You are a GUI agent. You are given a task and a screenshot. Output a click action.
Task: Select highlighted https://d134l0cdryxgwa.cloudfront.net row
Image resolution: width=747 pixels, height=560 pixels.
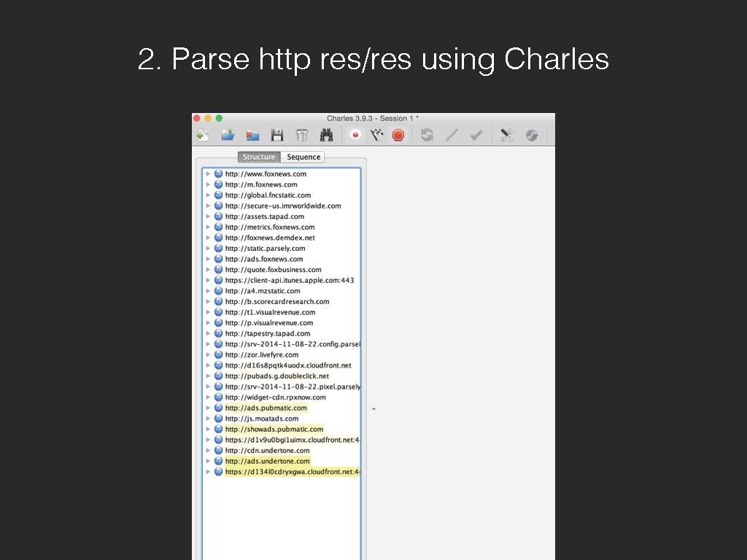[x=282, y=472]
